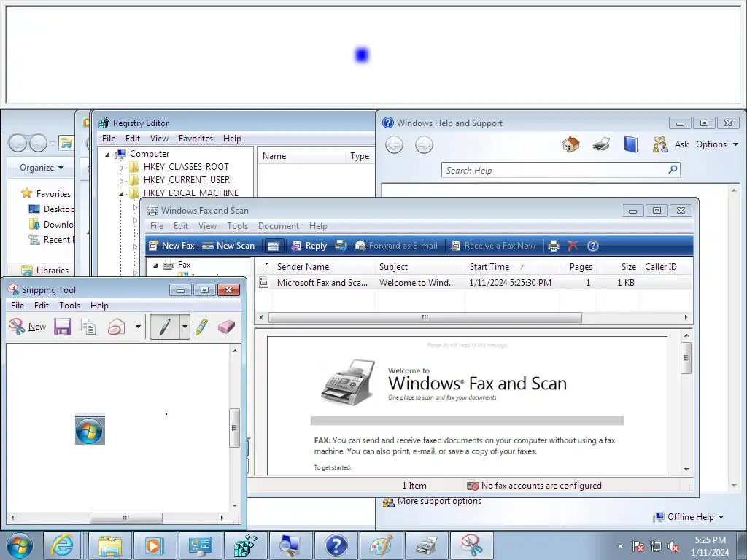Copy the snip using the copy icon

(88, 327)
